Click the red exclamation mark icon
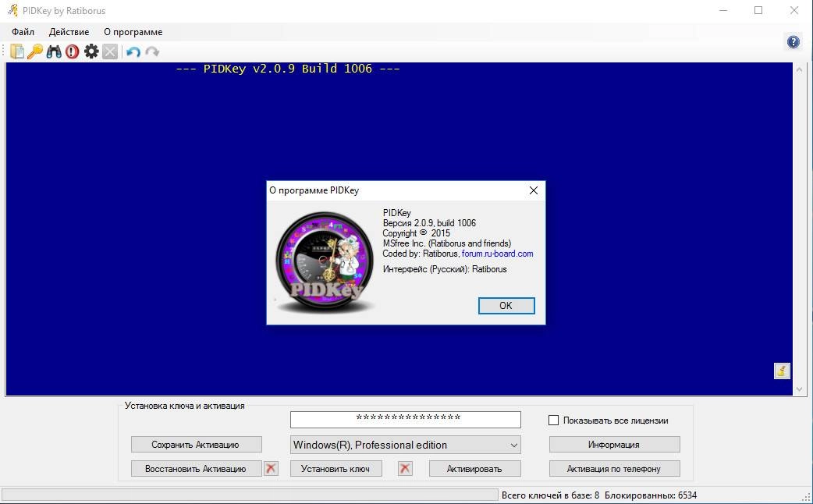The width and height of the screenshot is (813, 504). (x=73, y=51)
